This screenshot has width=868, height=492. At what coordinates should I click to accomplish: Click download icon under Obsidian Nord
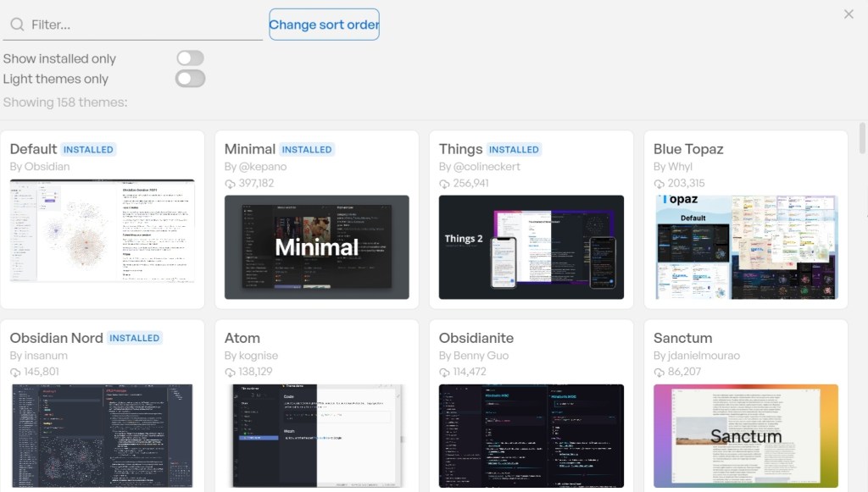[x=15, y=373]
